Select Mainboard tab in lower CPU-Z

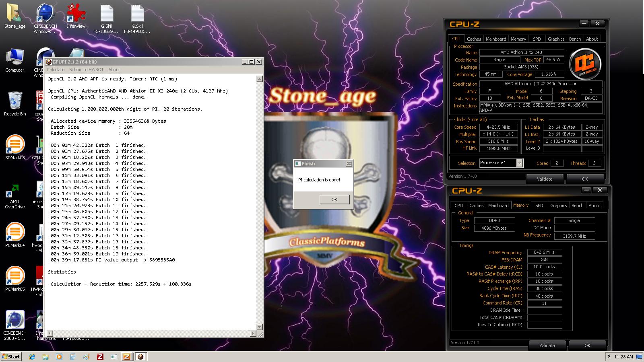tap(498, 206)
